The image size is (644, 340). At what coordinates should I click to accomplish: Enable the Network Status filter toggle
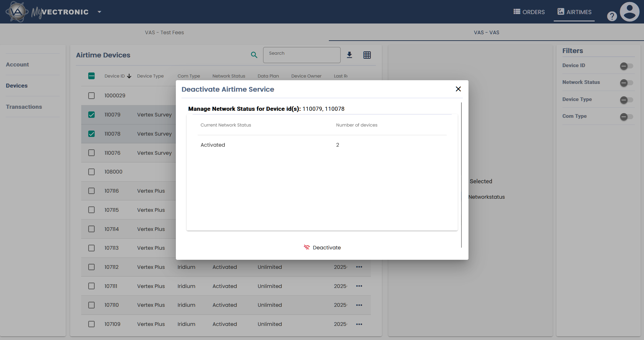click(x=626, y=83)
